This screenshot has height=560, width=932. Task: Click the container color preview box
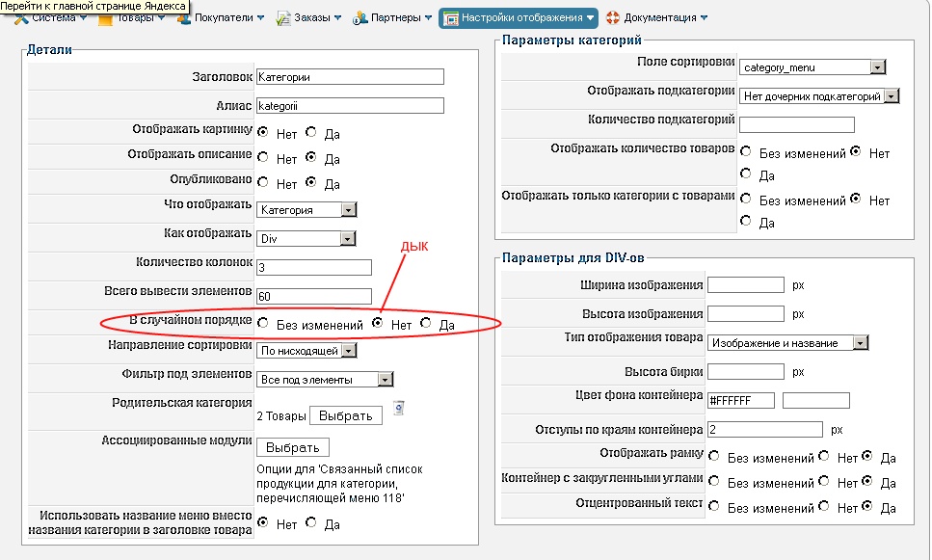click(x=815, y=400)
